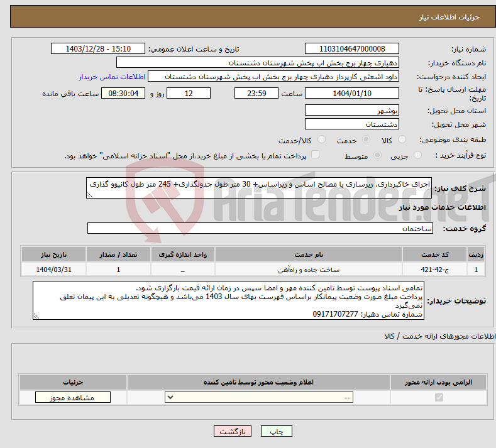This screenshot has height=448, width=496.
Task: Click the remaining time field 08:30:04
Action: (x=123, y=93)
